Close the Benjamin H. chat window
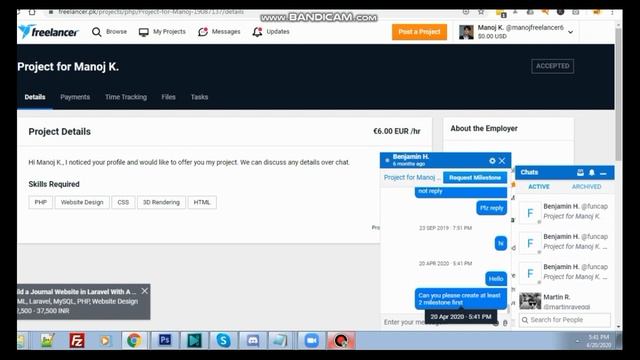Screen dimensions: 640x360 point(502,161)
